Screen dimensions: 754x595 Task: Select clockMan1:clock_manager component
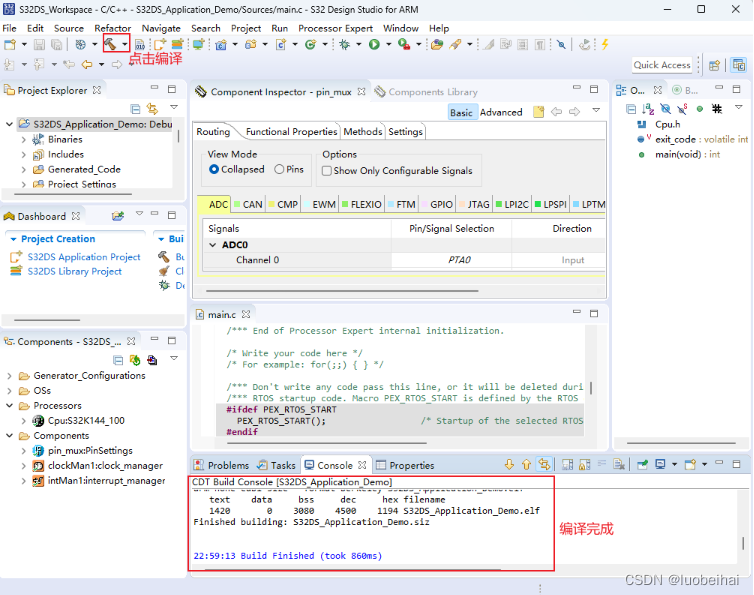tap(105, 466)
